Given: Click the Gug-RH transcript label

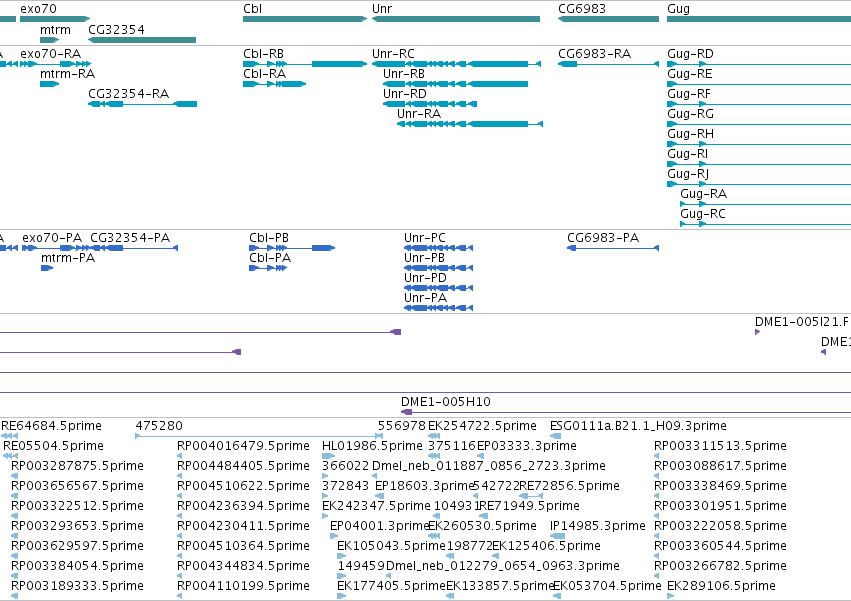Looking at the screenshot, I should [690, 134].
